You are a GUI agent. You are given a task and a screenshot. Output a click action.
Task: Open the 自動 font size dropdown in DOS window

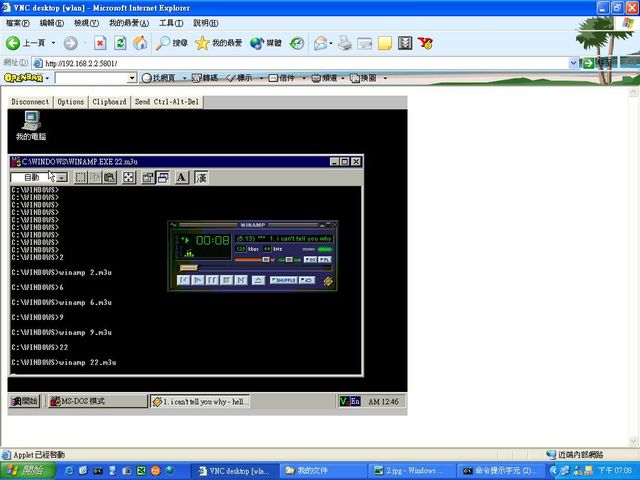62,177
